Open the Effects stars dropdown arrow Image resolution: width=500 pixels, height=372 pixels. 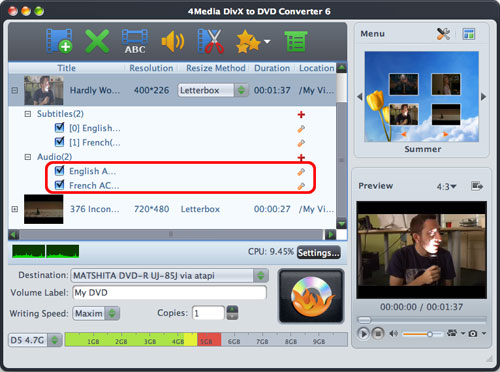tap(267, 42)
